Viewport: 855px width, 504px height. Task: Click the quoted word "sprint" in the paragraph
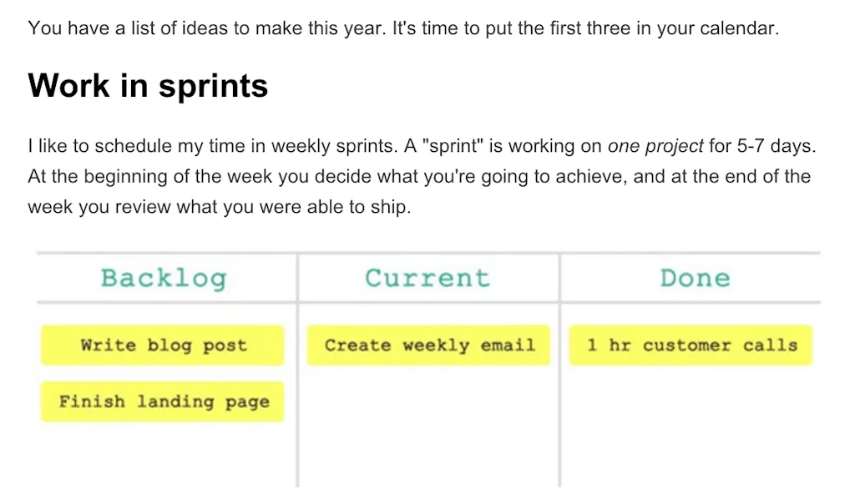[456, 147]
